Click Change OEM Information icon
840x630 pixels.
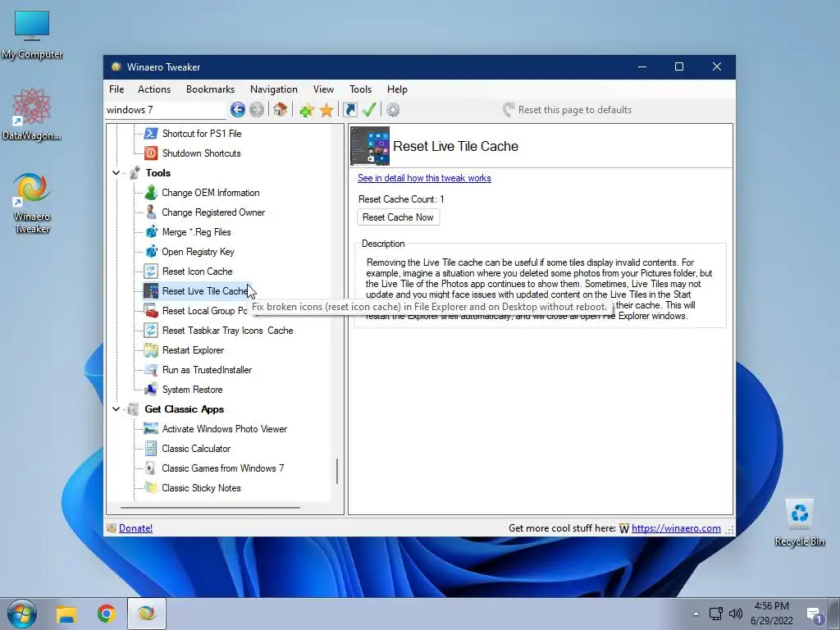151,192
